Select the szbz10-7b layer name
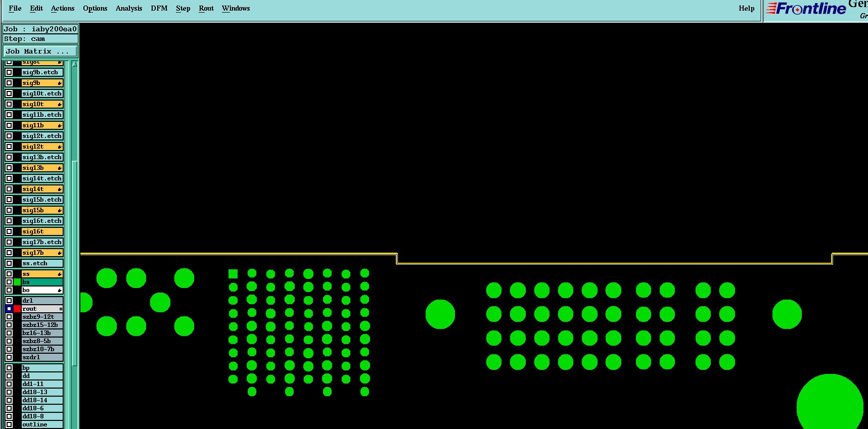This screenshot has width=868, height=429. [x=42, y=349]
